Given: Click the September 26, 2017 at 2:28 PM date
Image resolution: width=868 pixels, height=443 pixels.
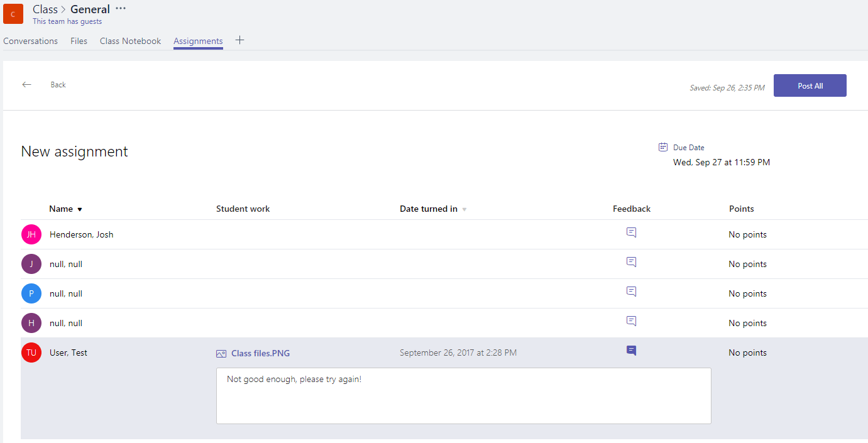Looking at the screenshot, I should coord(458,353).
